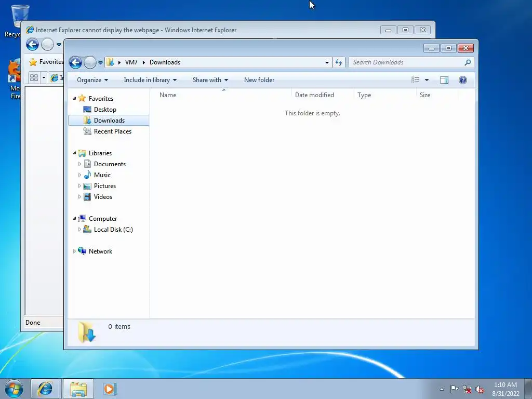Viewport: 532px width, 399px height.
Task: Sort by the Size column header
Action: click(437, 95)
